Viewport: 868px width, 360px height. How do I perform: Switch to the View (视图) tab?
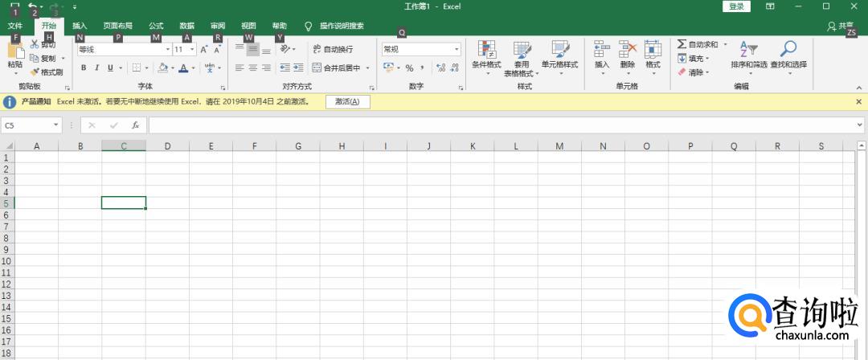pyautogui.click(x=248, y=26)
